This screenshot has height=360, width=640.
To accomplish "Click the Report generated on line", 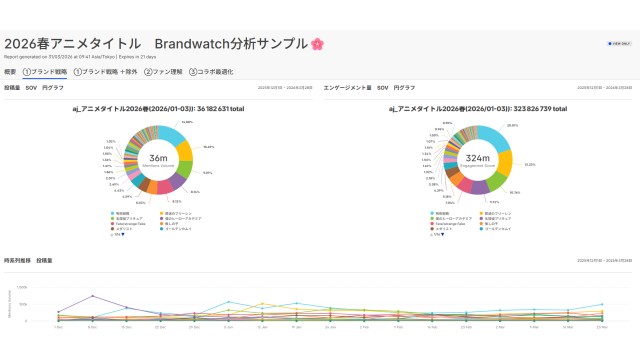I will (x=80, y=57).
